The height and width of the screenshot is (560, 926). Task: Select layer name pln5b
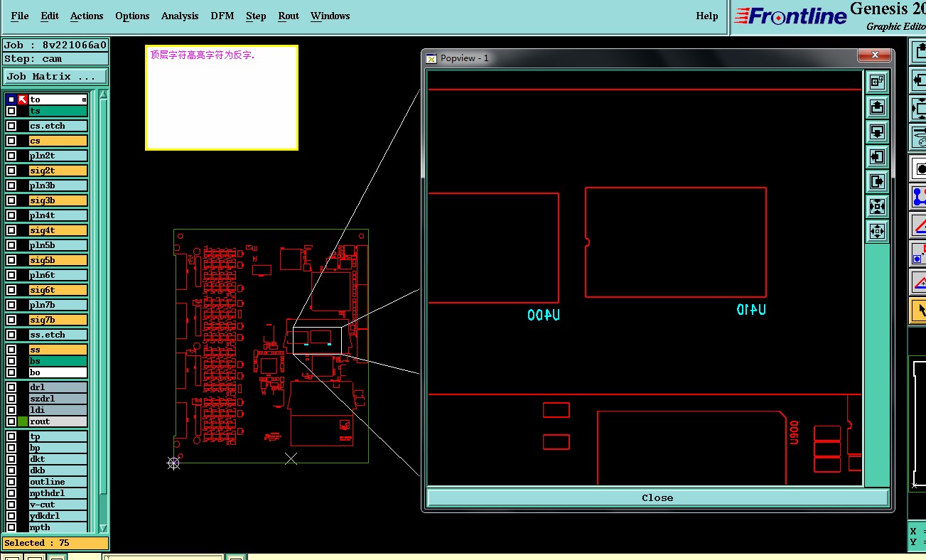58,245
